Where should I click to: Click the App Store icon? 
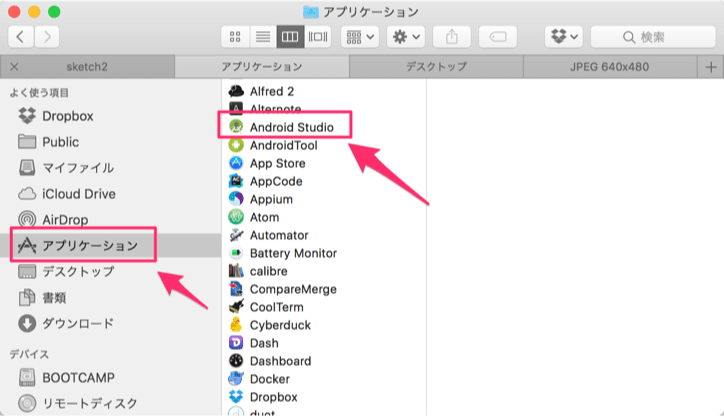(x=236, y=163)
